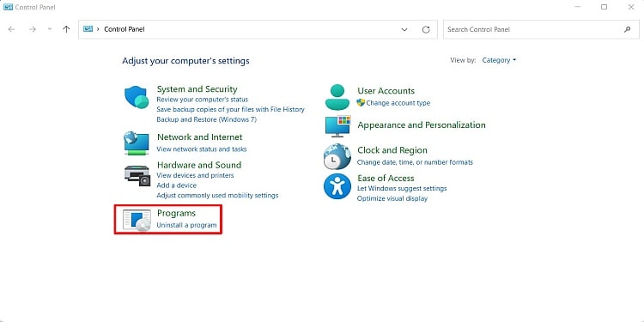Open Backup and Restore (Windows 7)
Viewport: 644px width, 322px height.
click(x=207, y=119)
